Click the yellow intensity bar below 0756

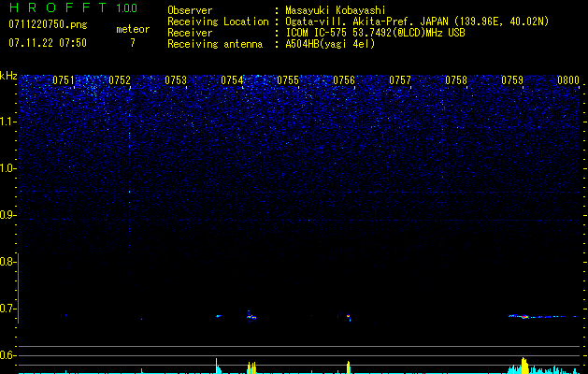tap(349, 367)
